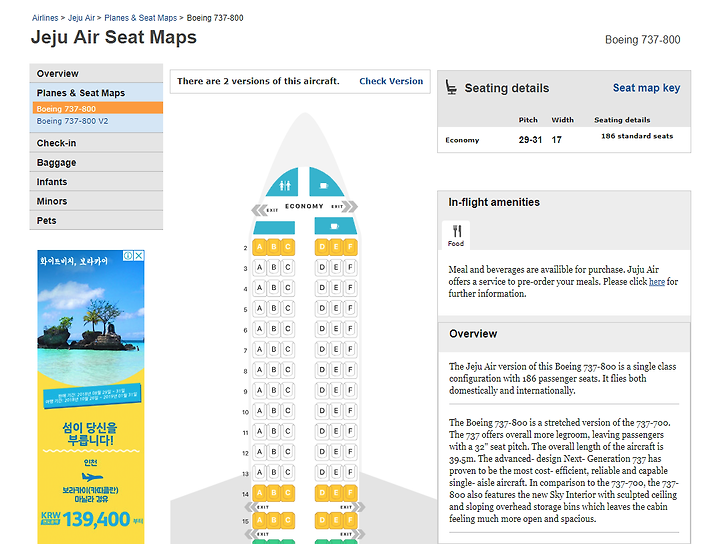Screen dimensions: 720x544
Task: Click the '29-31' pitch value
Action: 530,140
